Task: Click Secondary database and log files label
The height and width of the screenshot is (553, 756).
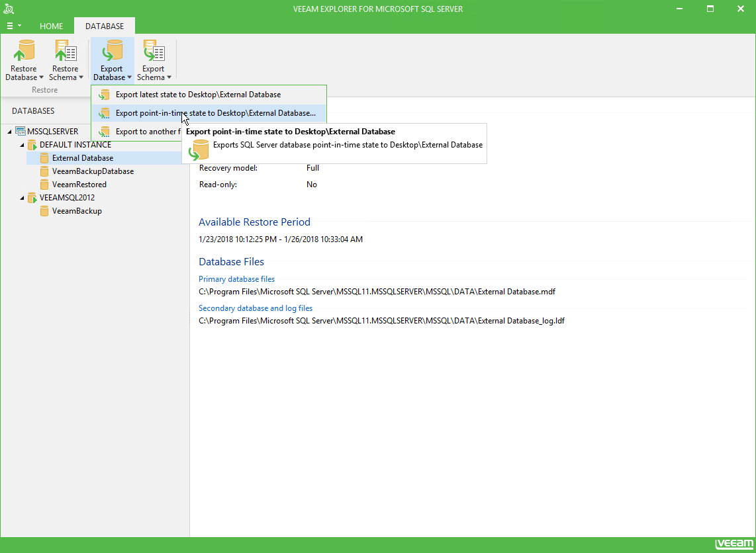Action: click(x=256, y=308)
